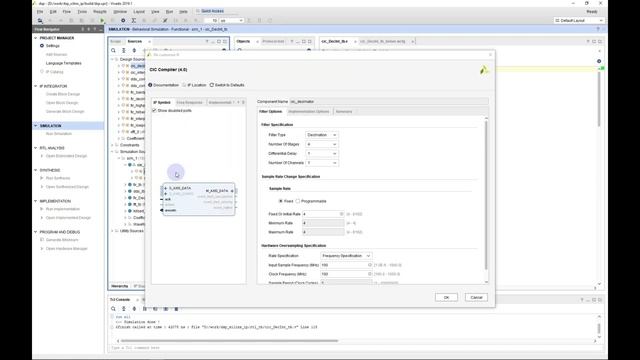Select the Programmable sample rate radio button
The width and height of the screenshot is (640, 360).
tap(298, 201)
